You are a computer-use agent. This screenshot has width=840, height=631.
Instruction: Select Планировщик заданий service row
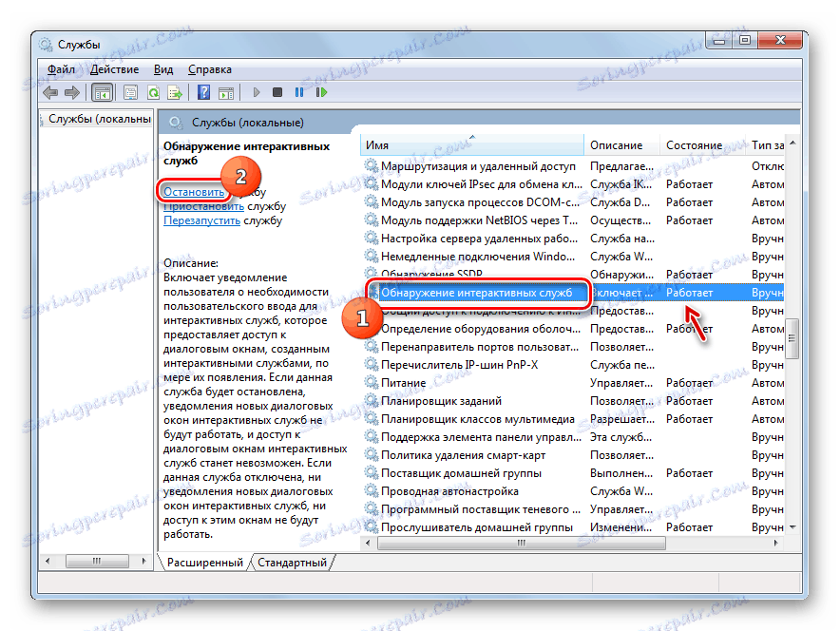tap(573, 401)
